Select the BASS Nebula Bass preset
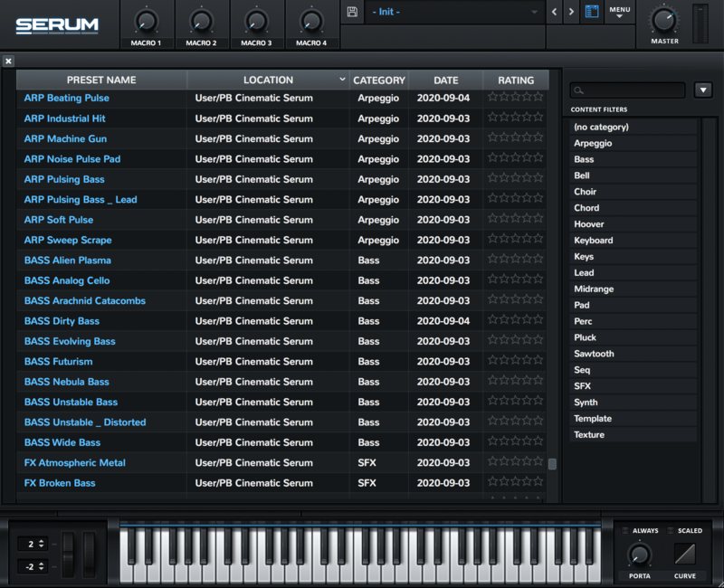724x588 pixels. 67,382
